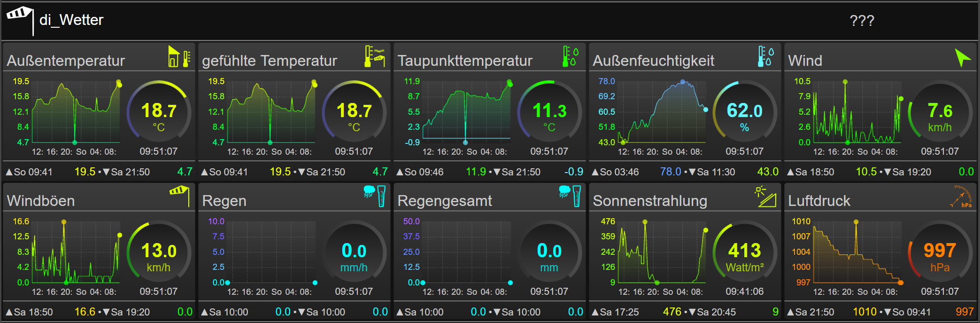Click the Sonnenstrahlung panel title
This screenshot has width=980, height=323.
pyautogui.click(x=650, y=201)
